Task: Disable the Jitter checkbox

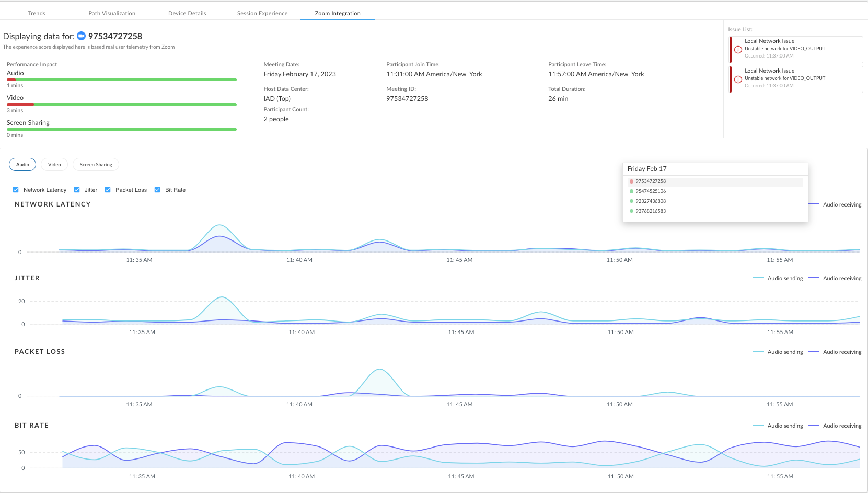Action: pyautogui.click(x=77, y=190)
